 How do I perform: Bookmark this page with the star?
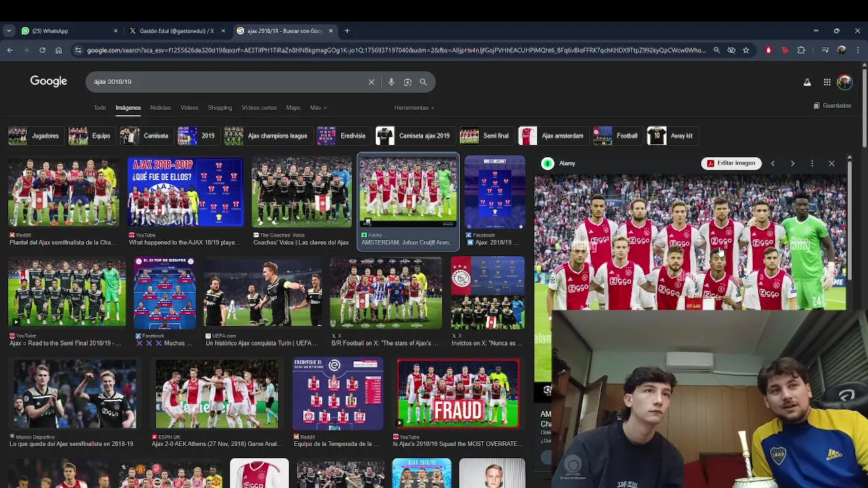(746, 50)
